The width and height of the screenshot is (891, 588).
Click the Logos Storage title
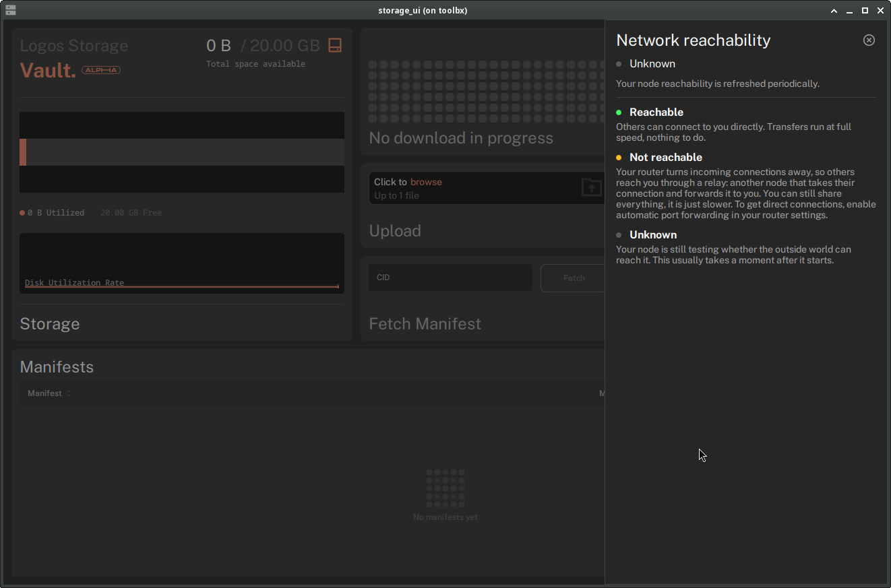tap(74, 46)
